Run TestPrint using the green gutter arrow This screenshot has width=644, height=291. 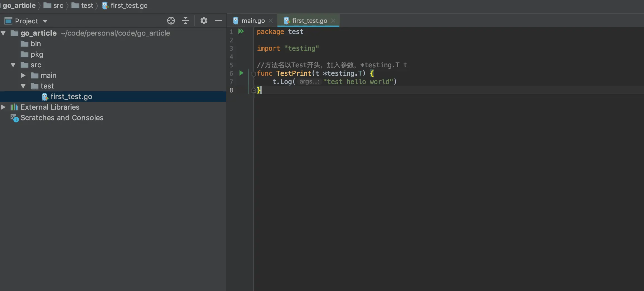[241, 73]
